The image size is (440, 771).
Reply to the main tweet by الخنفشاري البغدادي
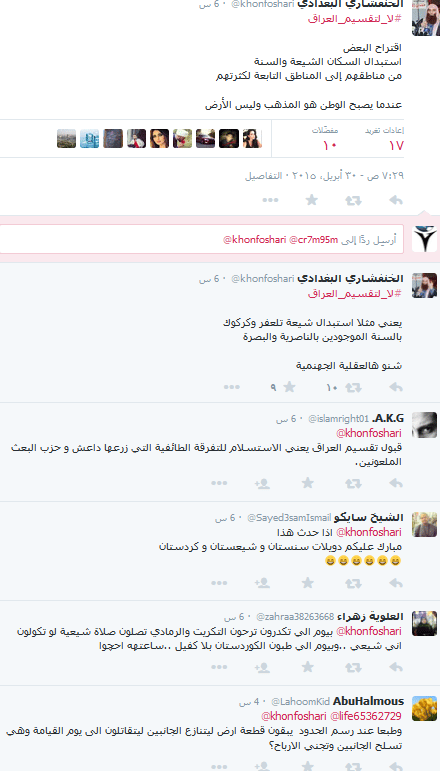(x=396, y=200)
